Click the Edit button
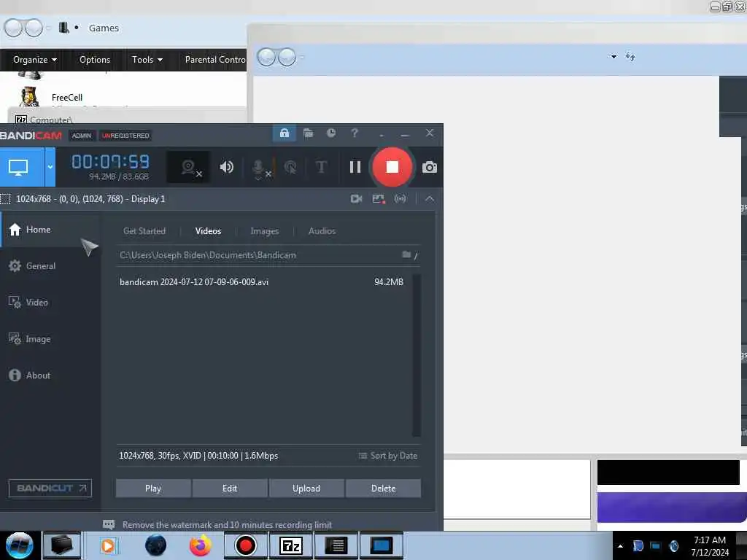The width and height of the screenshot is (747, 560). click(230, 488)
